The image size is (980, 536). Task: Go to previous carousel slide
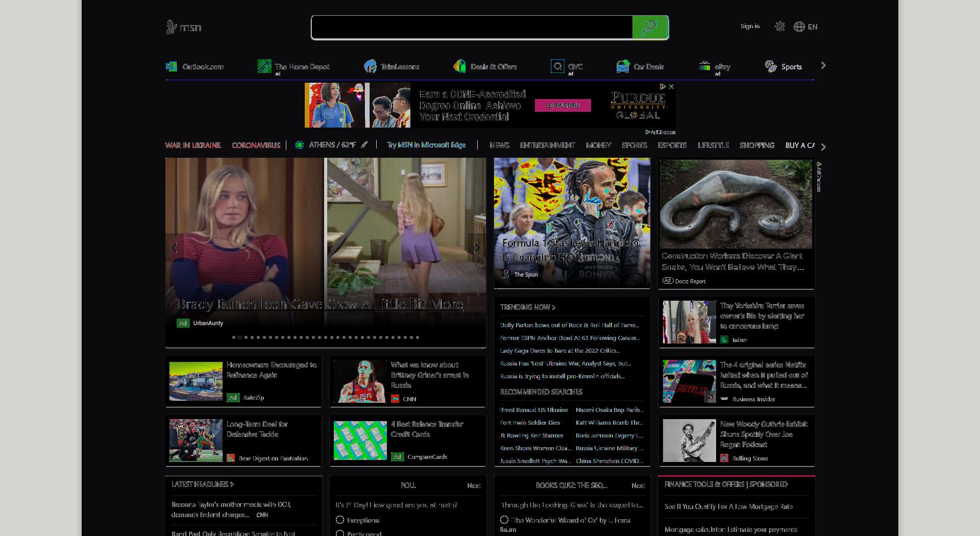pyautogui.click(x=174, y=248)
